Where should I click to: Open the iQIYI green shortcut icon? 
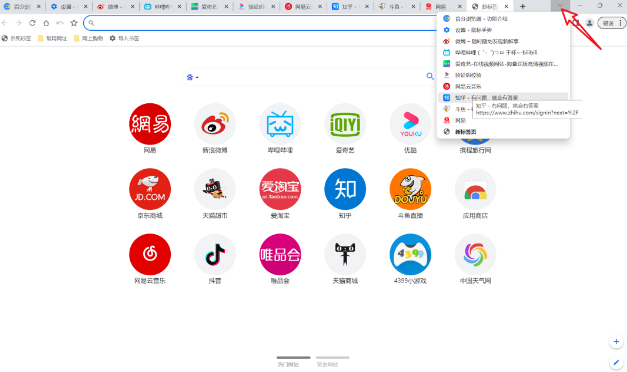(345, 124)
